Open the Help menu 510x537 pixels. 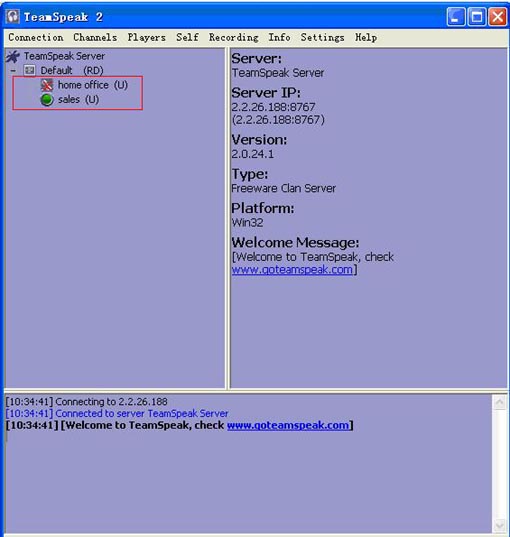(x=366, y=37)
